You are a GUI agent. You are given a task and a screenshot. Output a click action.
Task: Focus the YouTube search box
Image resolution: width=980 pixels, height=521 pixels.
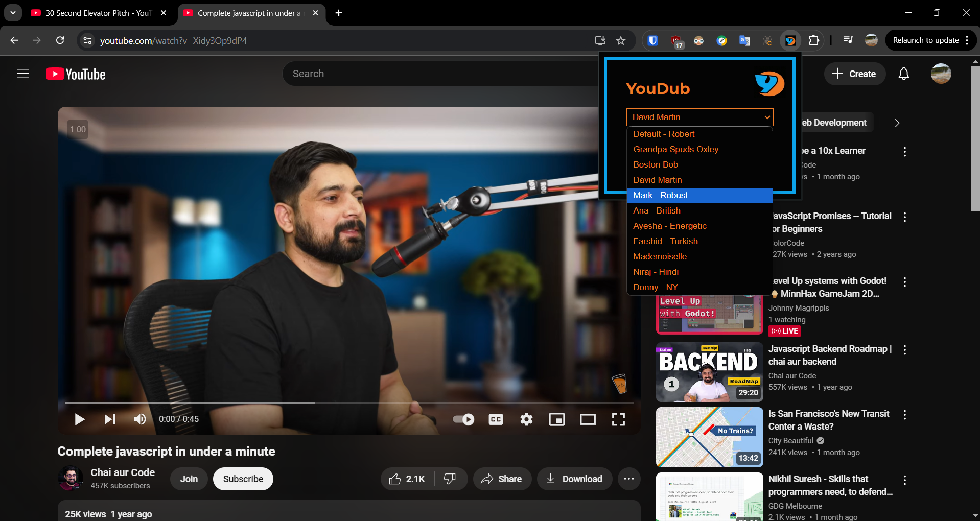coord(439,74)
